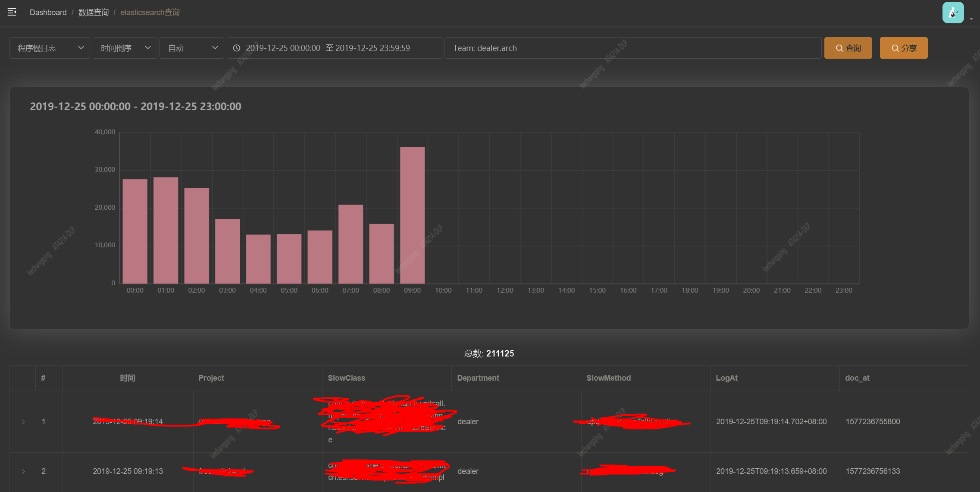Viewport: 980px width, 492px height.
Task: Click the 查询 search button
Action: pyautogui.click(x=848, y=48)
